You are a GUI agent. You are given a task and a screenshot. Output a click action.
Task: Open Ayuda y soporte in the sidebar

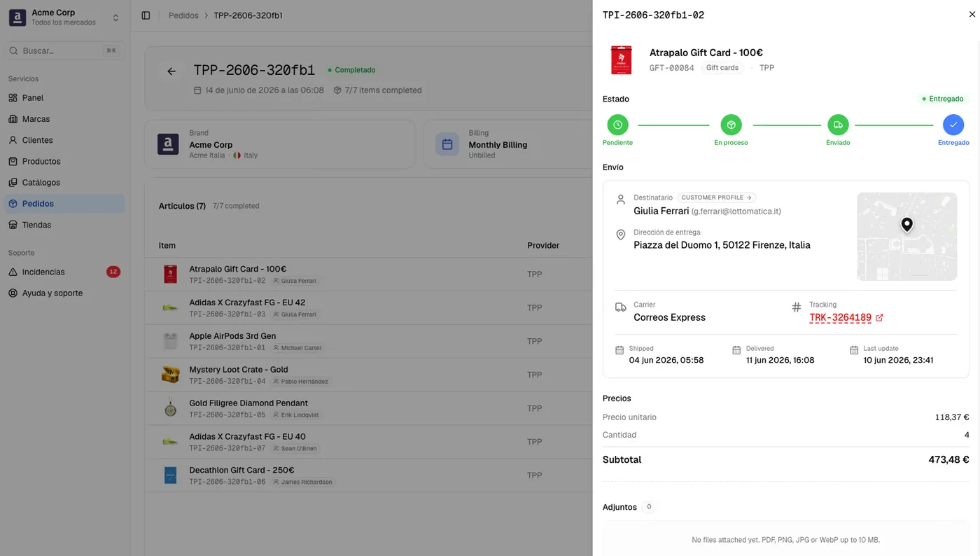point(64,293)
